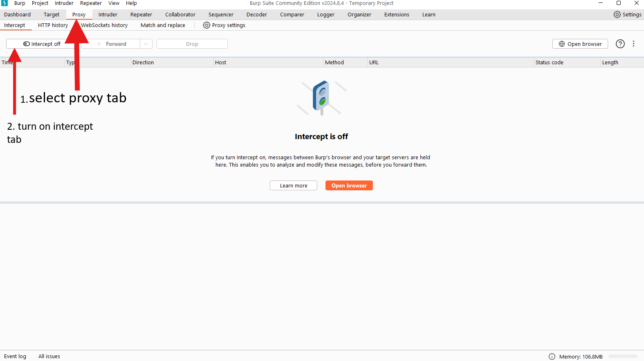Sort by Length column header
This screenshot has height=361, width=644.
[622, 62]
